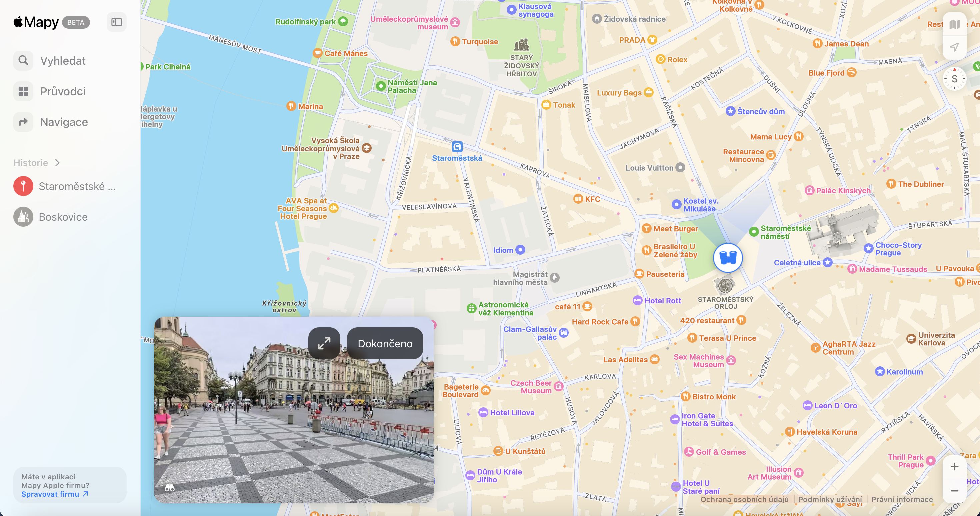Reset the compass showing S
Screen dimensions: 980x516
[954, 79]
